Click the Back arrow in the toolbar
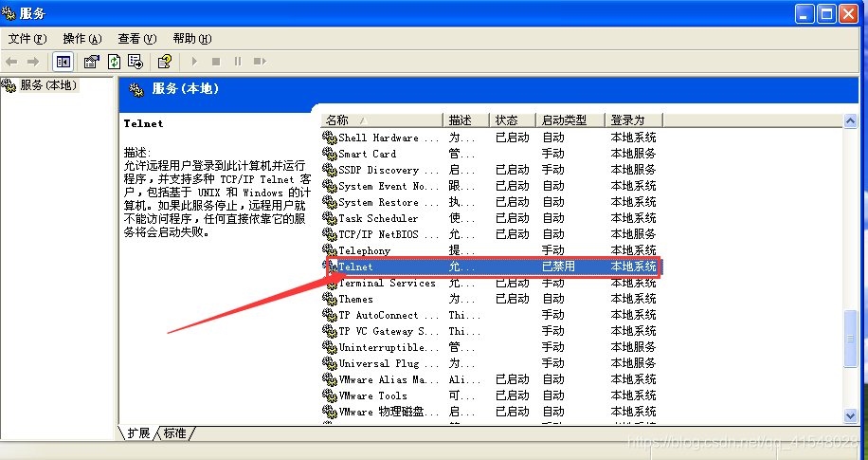This screenshot has height=460, width=868. pos(11,62)
